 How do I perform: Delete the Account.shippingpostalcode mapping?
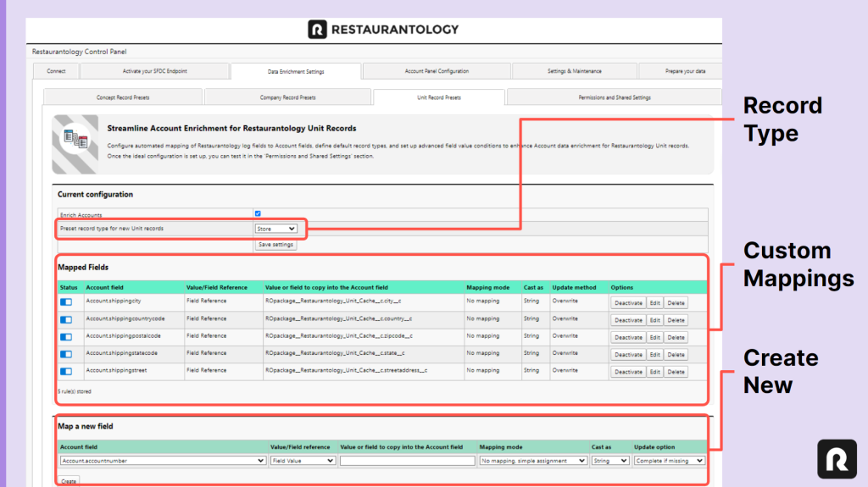pyautogui.click(x=676, y=337)
